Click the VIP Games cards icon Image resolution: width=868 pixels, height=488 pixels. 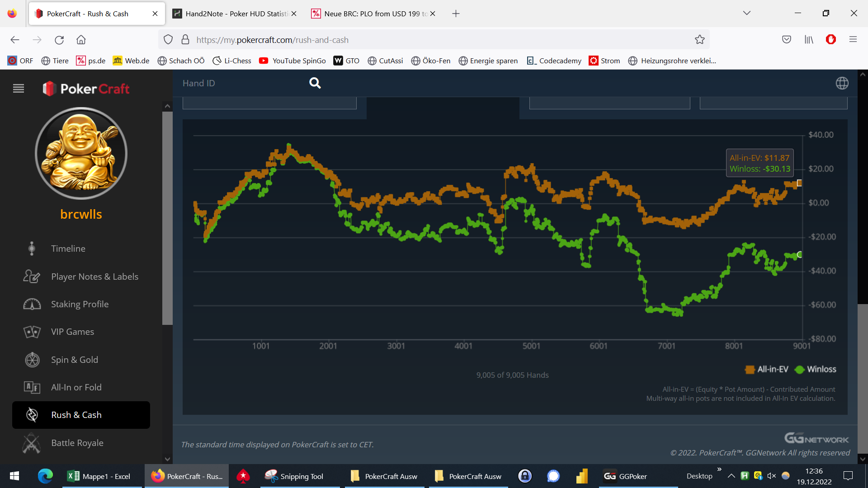coord(32,332)
